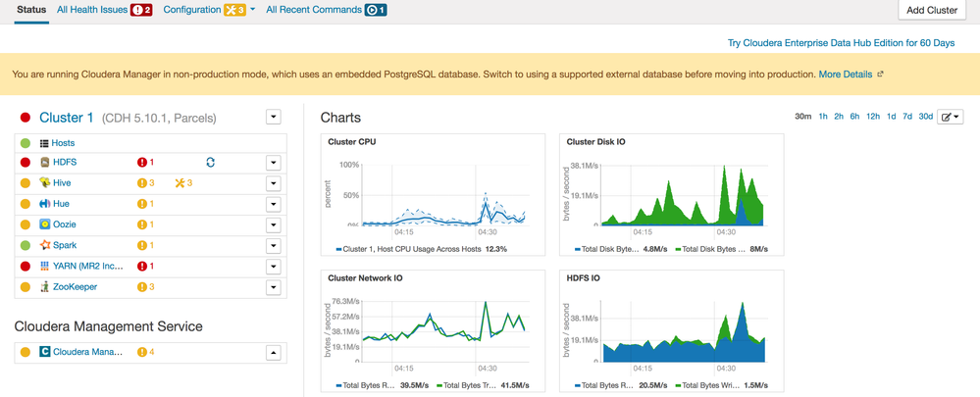Open the Cloudera Management Service actions menu
Viewport: 980px width, 397px height.
coord(274,353)
